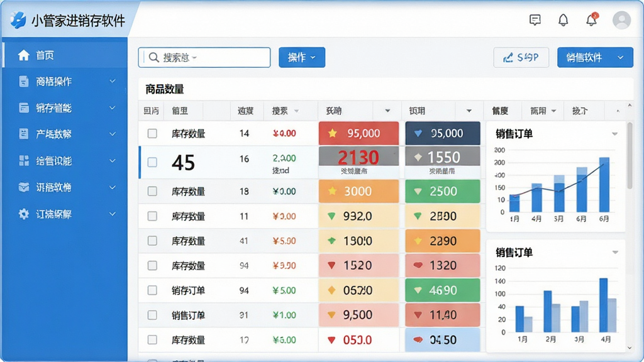The height and width of the screenshot is (362, 644).
Task: Click the heart icon in navy 95,000 cell
Action: (418, 133)
